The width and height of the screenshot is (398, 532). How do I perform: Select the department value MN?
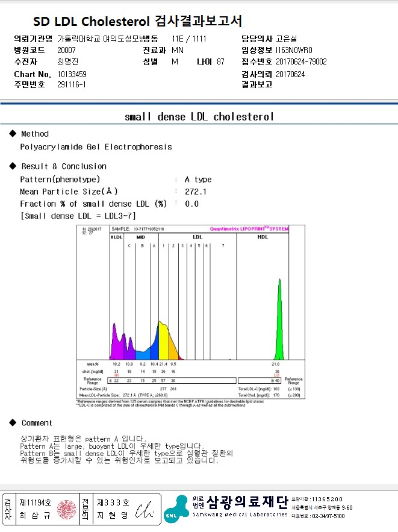[x=177, y=50]
